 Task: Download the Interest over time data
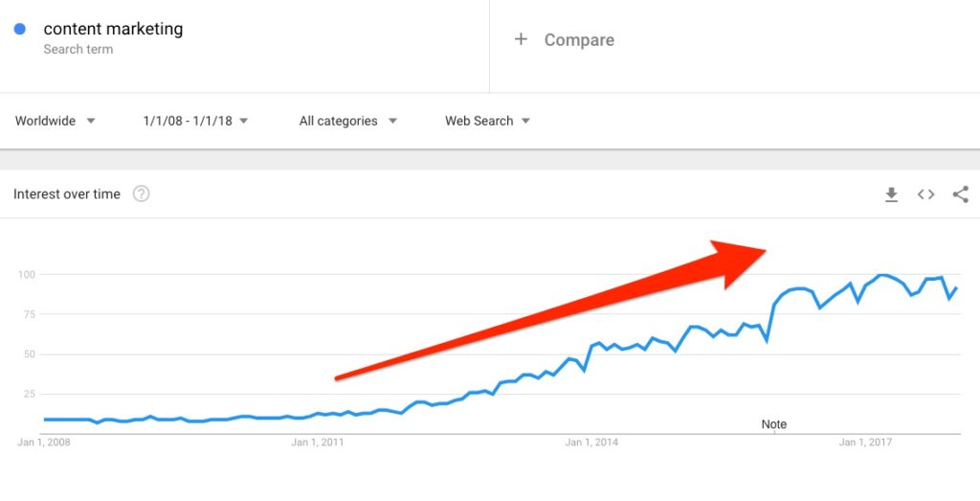(891, 194)
